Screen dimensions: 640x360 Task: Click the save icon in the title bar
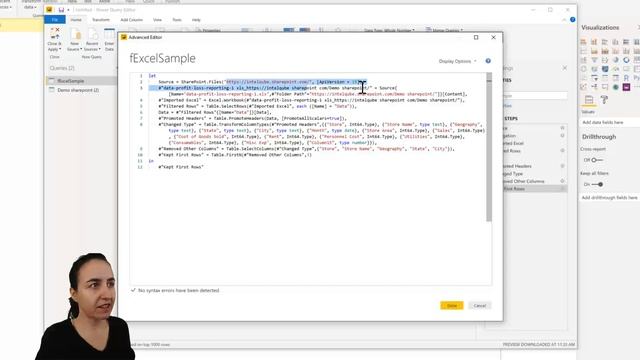(x=61, y=10)
